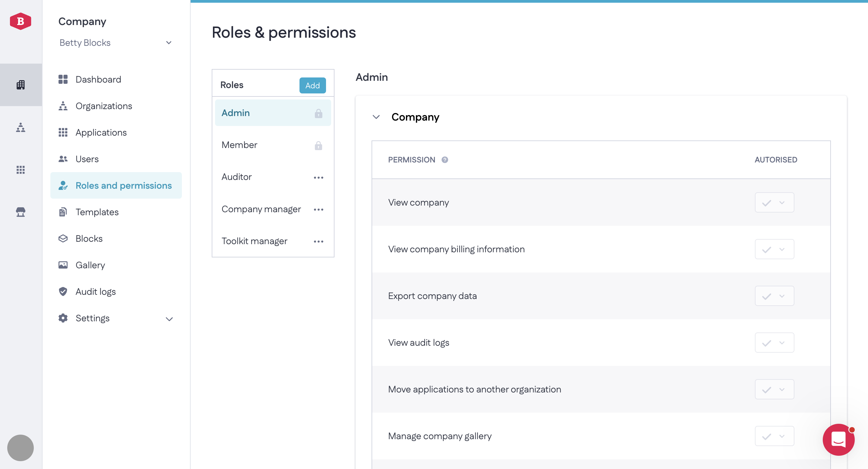Image resolution: width=868 pixels, height=469 pixels.
Task: Click the Blocks cube icon
Action: pyautogui.click(x=63, y=238)
